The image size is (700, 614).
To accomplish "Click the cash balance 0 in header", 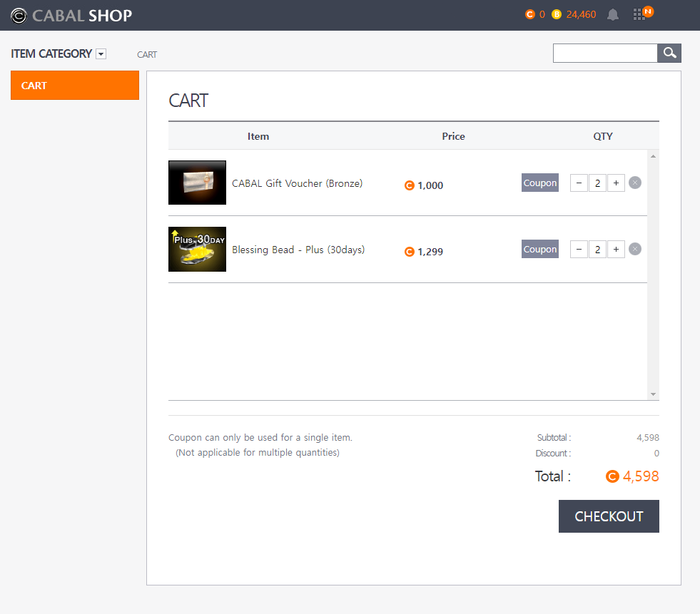I will pos(542,14).
